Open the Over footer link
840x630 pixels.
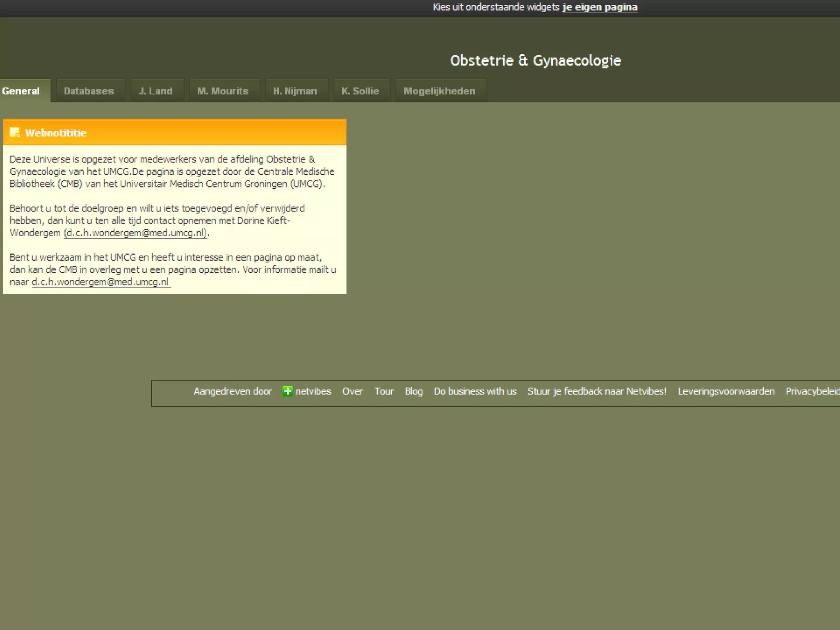coord(352,391)
